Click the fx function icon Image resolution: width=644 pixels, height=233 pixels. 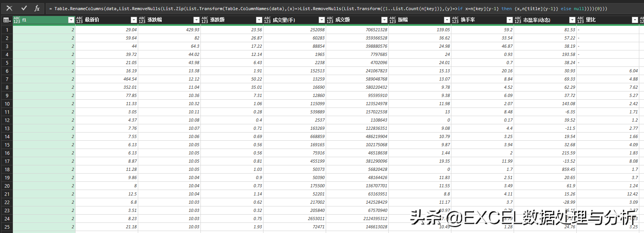pos(37,8)
